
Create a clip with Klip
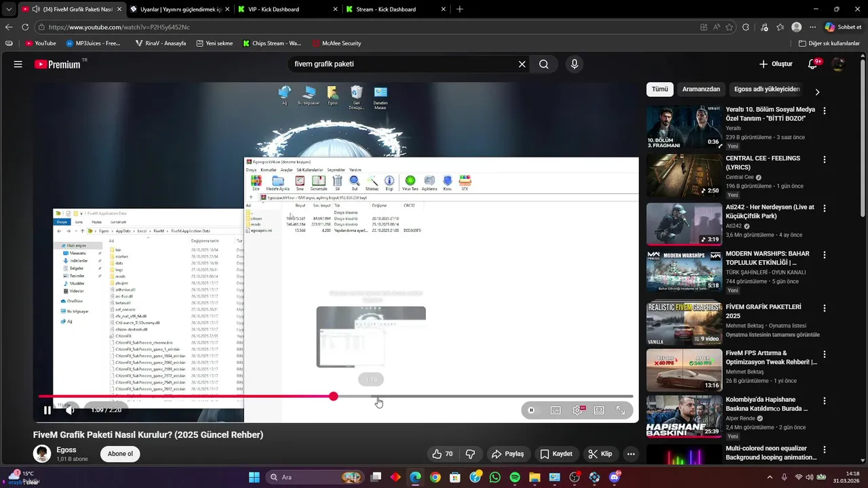pyautogui.click(x=600, y=454)
